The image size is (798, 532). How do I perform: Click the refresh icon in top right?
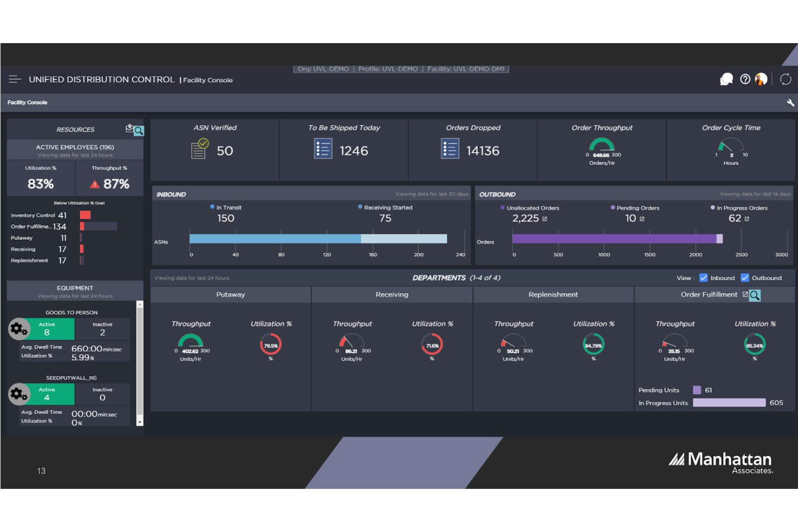[x=785, y=79]
